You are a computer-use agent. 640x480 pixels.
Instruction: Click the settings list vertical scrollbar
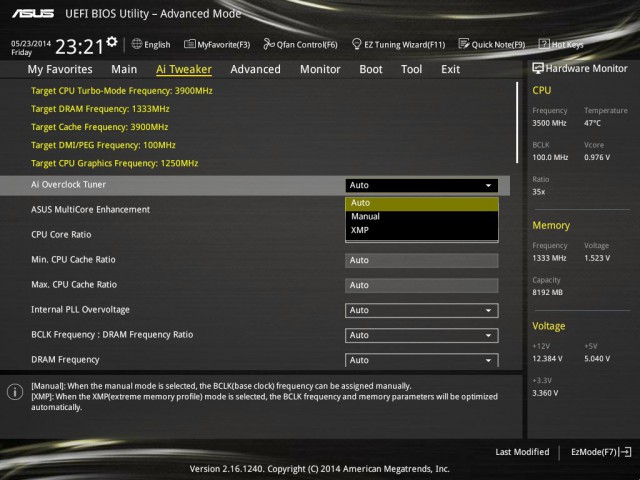pyautogui.click(x=517, y=122)
